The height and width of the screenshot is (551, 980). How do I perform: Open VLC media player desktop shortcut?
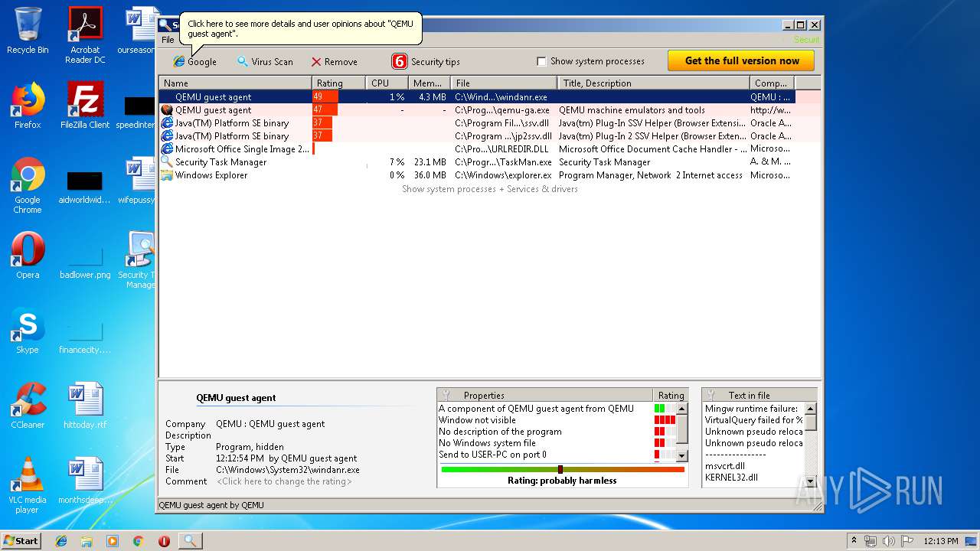pyautogui.click(x=28, y=486)
